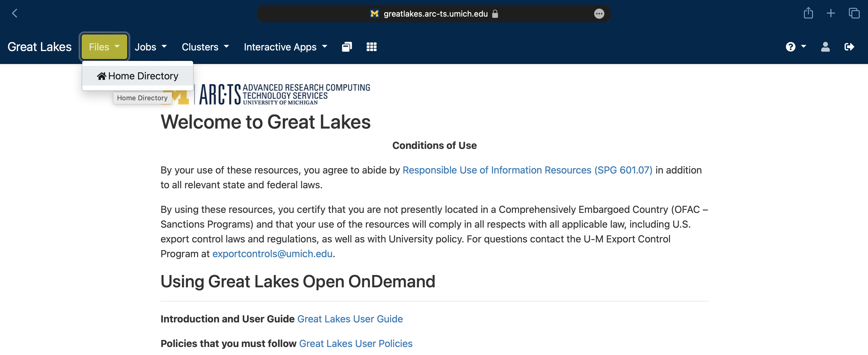Open a new tab with plus icon

[831, 14]
